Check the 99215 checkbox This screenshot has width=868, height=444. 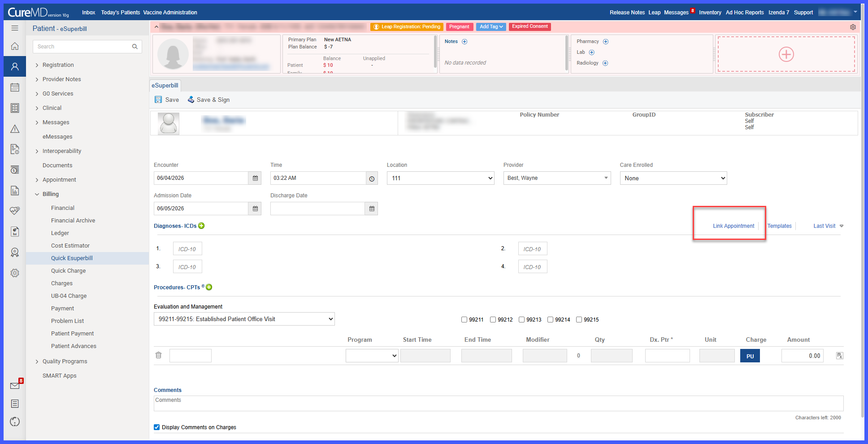coord(579,320)
